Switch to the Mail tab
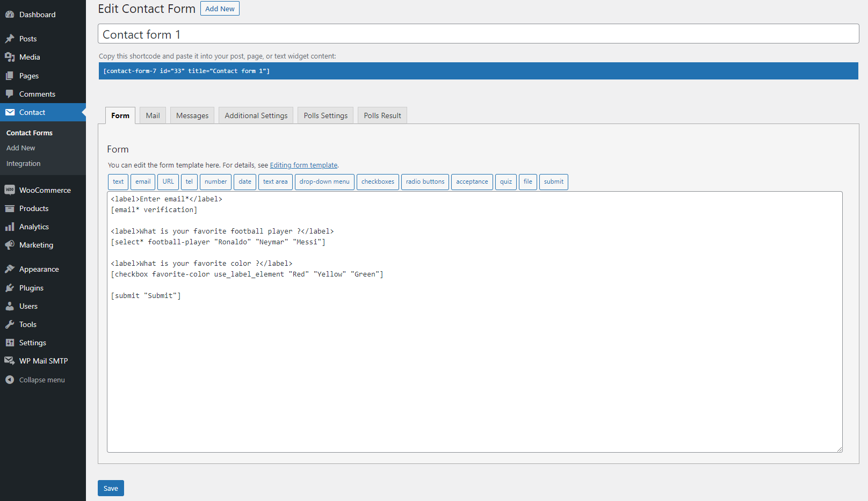868x501 pixels. pyautogui.click(x=153, y=115)
